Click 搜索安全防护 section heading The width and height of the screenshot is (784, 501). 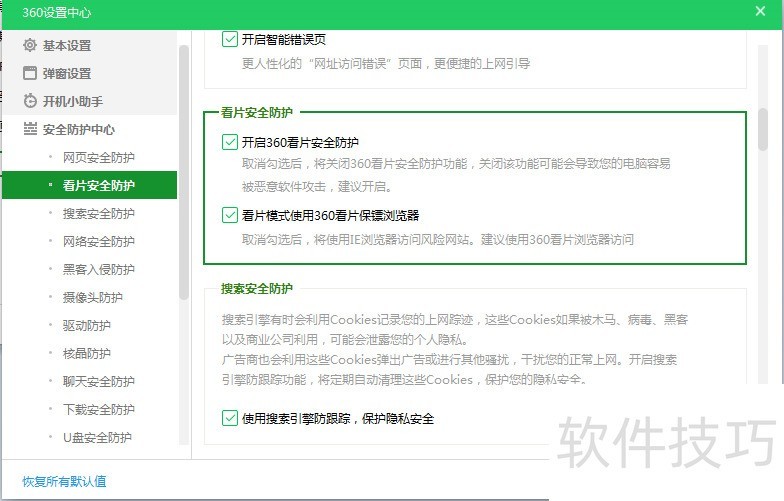point(257,288)
